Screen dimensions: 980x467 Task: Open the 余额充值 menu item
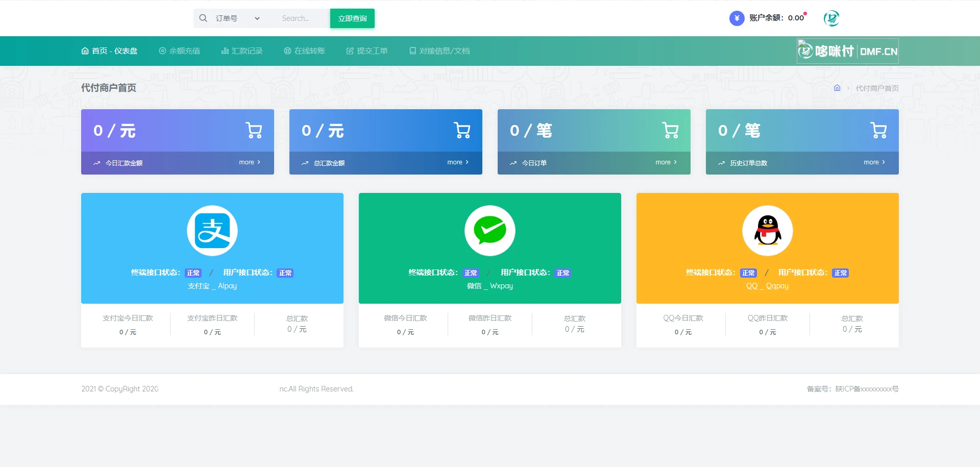click(180, 51)
